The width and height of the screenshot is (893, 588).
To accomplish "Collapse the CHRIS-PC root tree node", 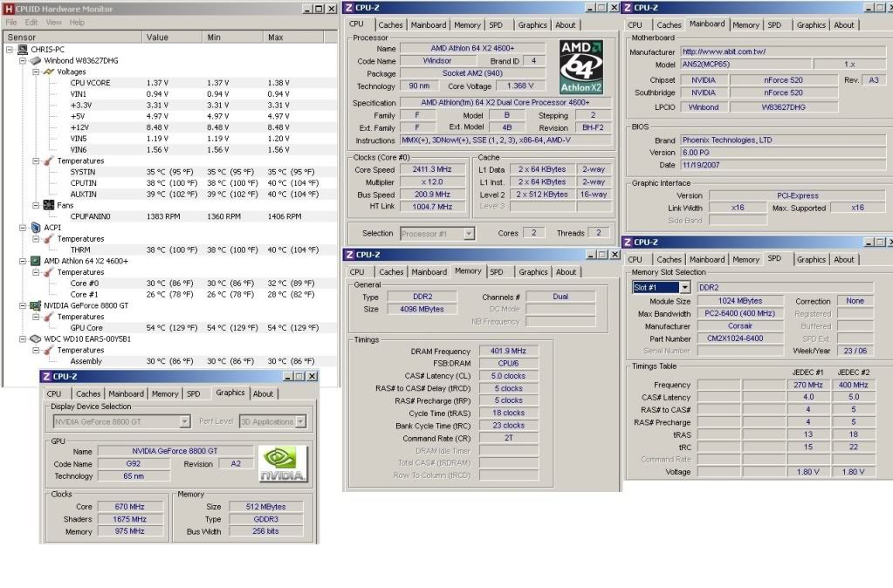I will tap(10, 50).
